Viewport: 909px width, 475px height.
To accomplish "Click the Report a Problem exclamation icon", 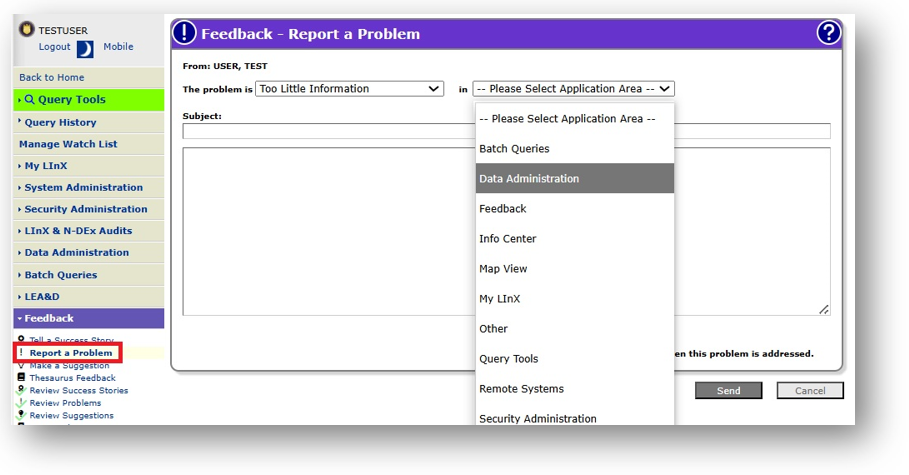I will click(x=21, y=353).
